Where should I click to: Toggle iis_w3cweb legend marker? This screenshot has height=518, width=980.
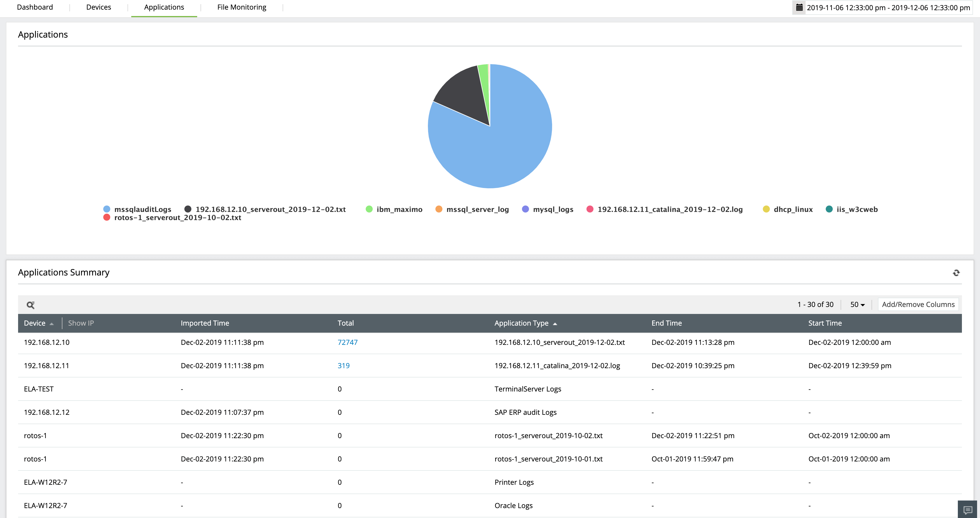[829, 209]
